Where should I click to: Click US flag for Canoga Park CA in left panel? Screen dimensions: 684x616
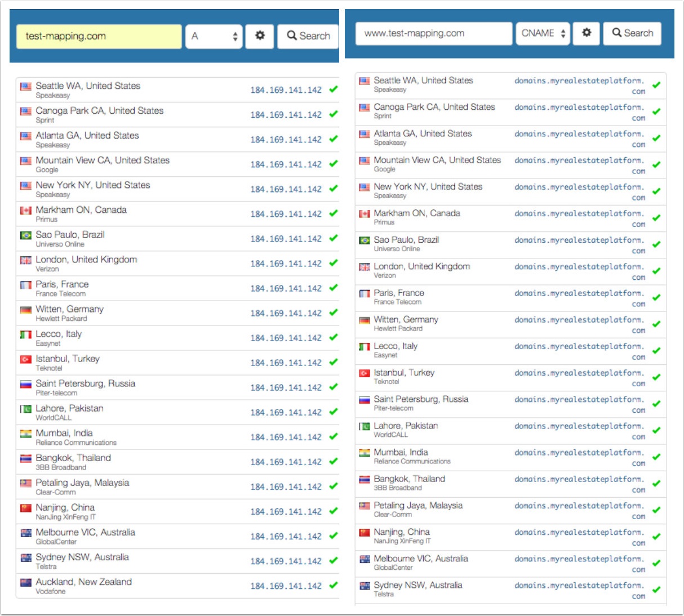26,111
